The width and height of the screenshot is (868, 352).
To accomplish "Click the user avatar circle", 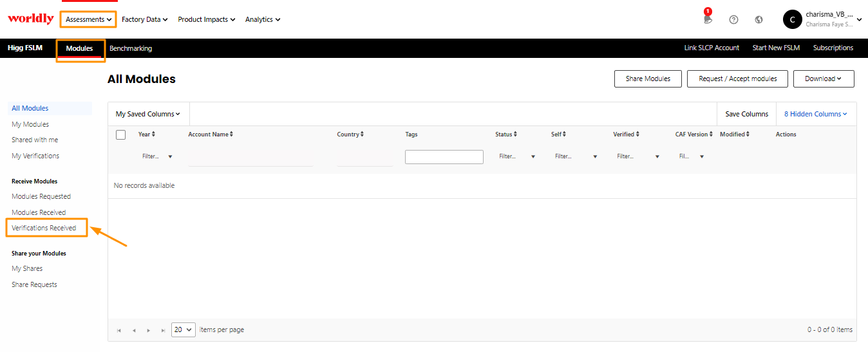I will point(792,19).
